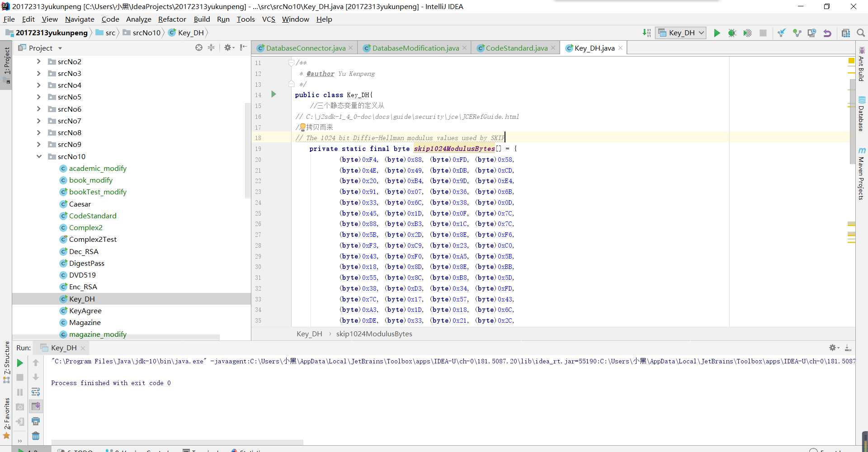Open the Show History clock icon
Image resolution: width=868 pixels, height=452 pixels.
812,33
